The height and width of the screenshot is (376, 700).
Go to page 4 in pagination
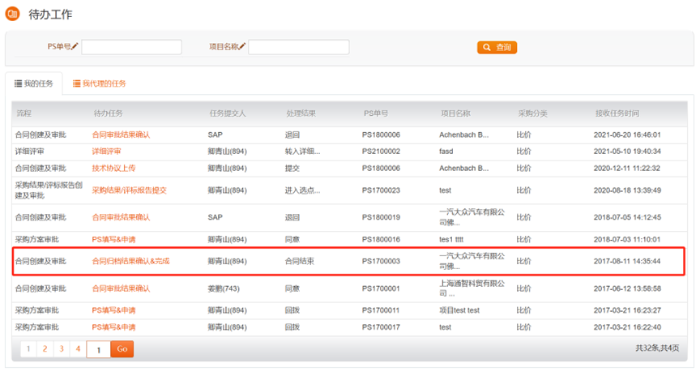pyautogui.click(x=78, y=349)
